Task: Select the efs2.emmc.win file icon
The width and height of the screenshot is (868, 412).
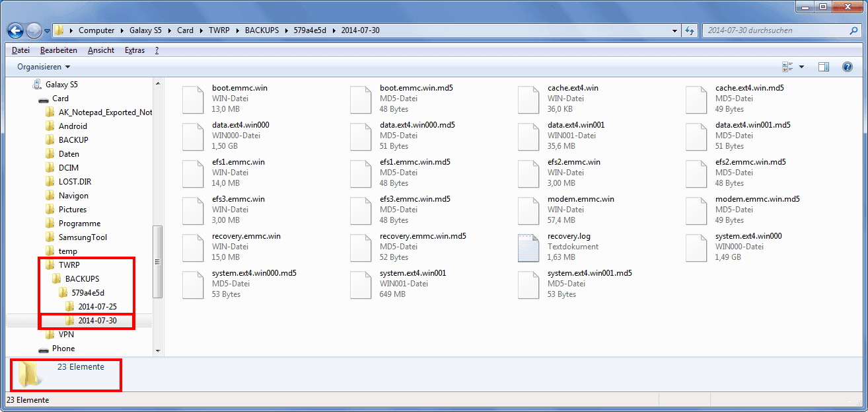Action: click(x=528, y=173)
